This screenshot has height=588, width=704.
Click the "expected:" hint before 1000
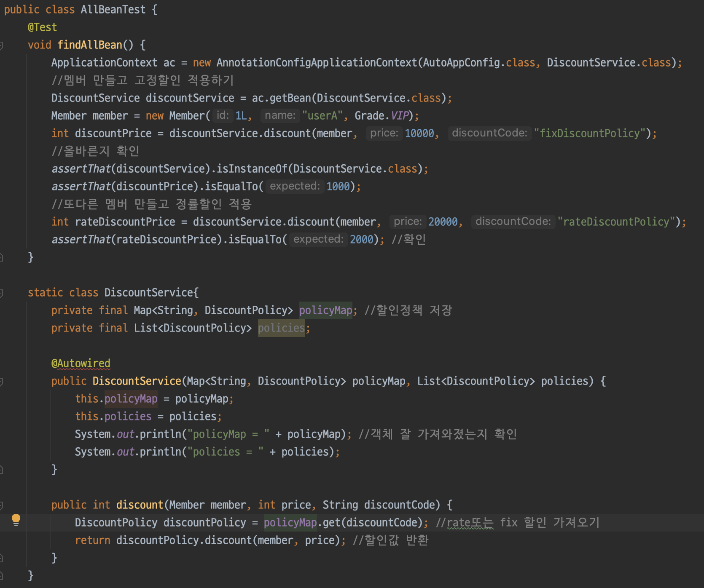pos(295,186)
